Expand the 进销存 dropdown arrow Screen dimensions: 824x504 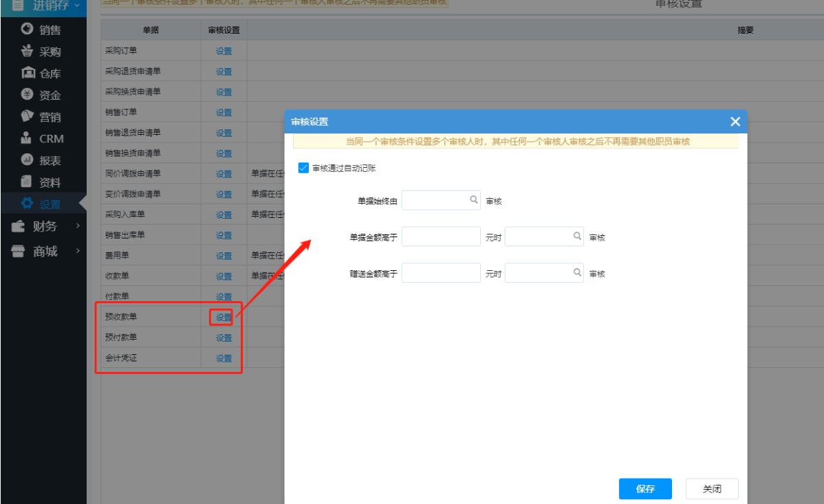[77, 6]
